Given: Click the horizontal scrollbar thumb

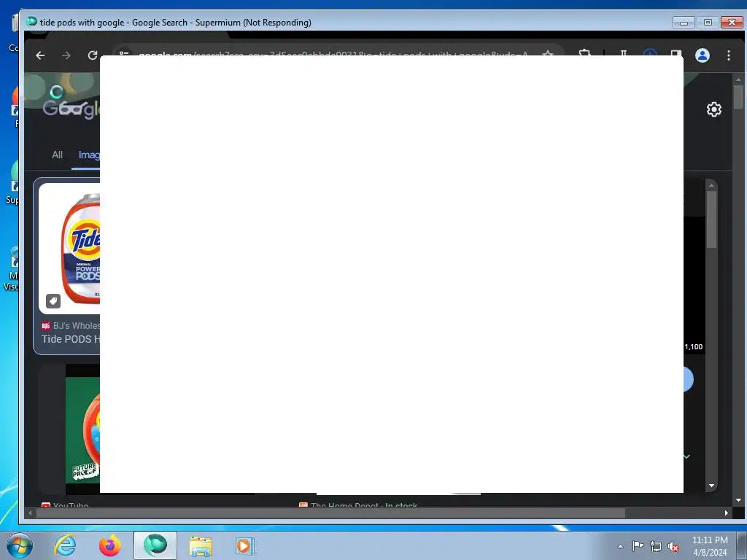Looking at the screenshot, I should (330, 513).
